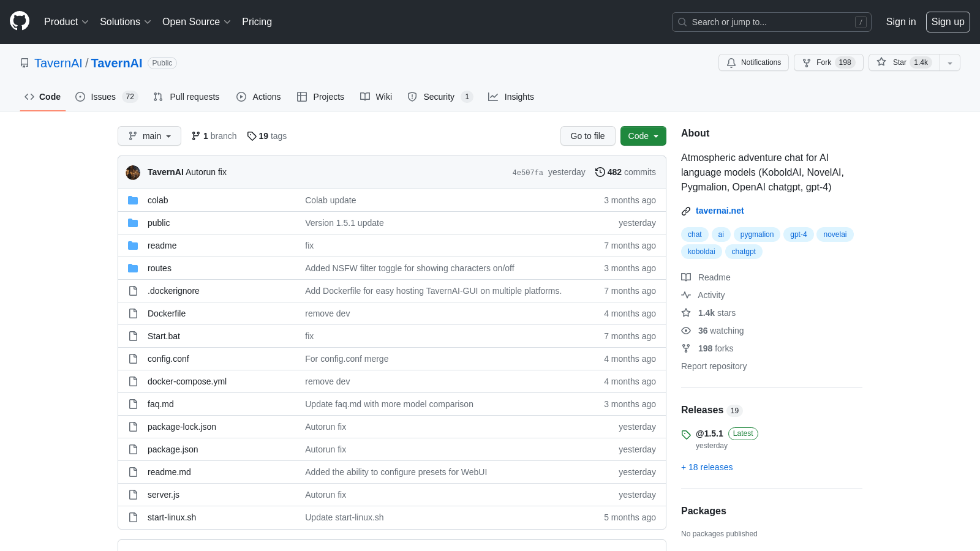The image size is (980, 551).
Task: Open the Insights tab
Action: 511,97
